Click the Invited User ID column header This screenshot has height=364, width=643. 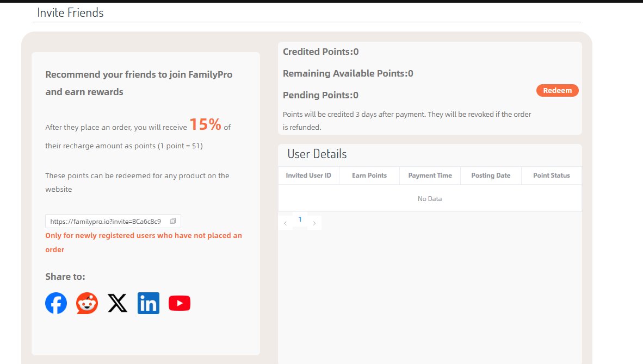[x=308, y=175]
